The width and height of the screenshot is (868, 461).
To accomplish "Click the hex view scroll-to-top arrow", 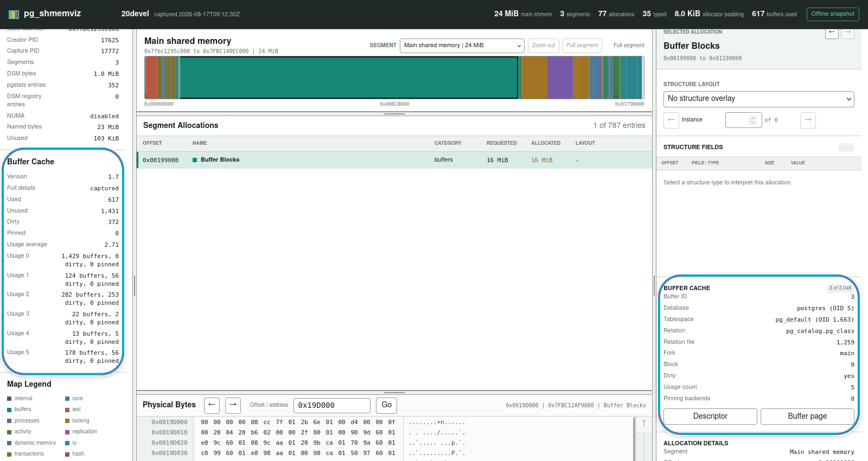I will click(644, 423).
